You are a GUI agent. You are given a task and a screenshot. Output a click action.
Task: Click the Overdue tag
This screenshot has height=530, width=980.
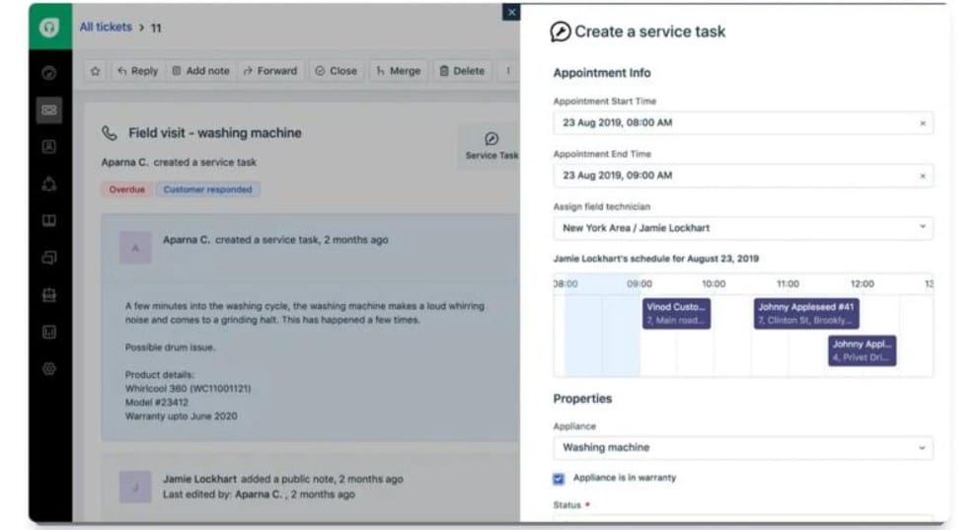click(x=127, y=189)
